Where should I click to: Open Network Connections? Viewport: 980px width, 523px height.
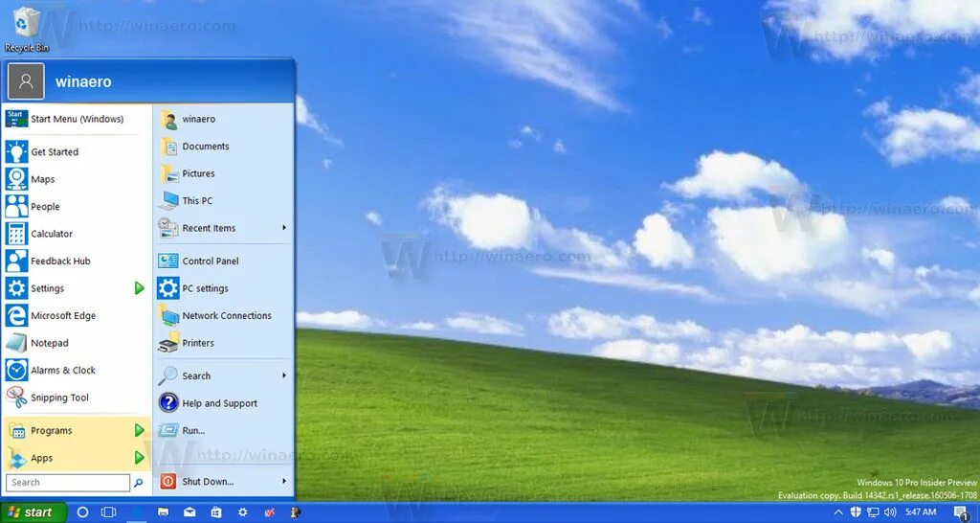coord(224,316)
